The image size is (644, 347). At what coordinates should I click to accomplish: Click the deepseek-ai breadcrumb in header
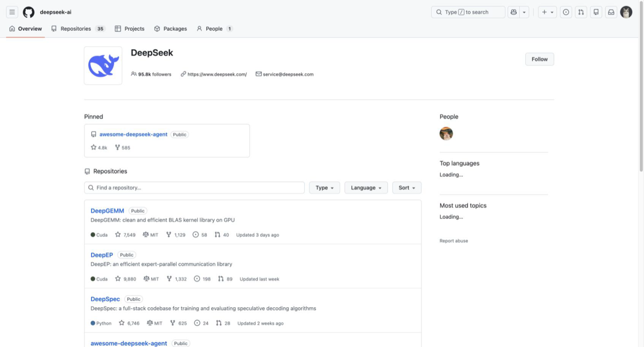55,12
